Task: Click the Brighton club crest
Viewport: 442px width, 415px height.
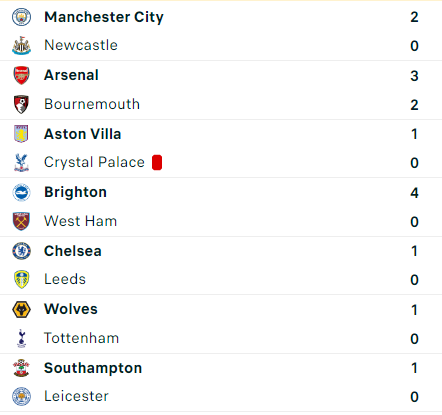Action: 21,192
